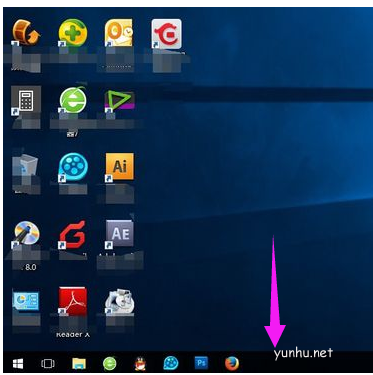Open File Explorer from the taskbar
The width and height of the screenshot is (373, 375).
pos(79,363)
